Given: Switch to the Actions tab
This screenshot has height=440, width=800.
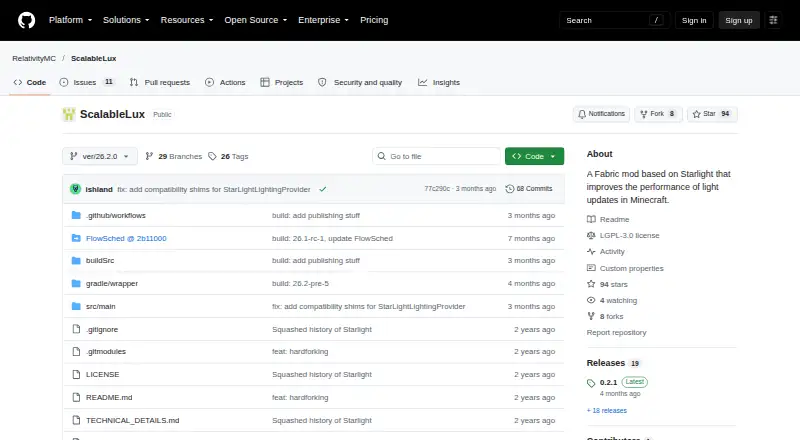Looking at the screenshot, I should coord(225,82).
